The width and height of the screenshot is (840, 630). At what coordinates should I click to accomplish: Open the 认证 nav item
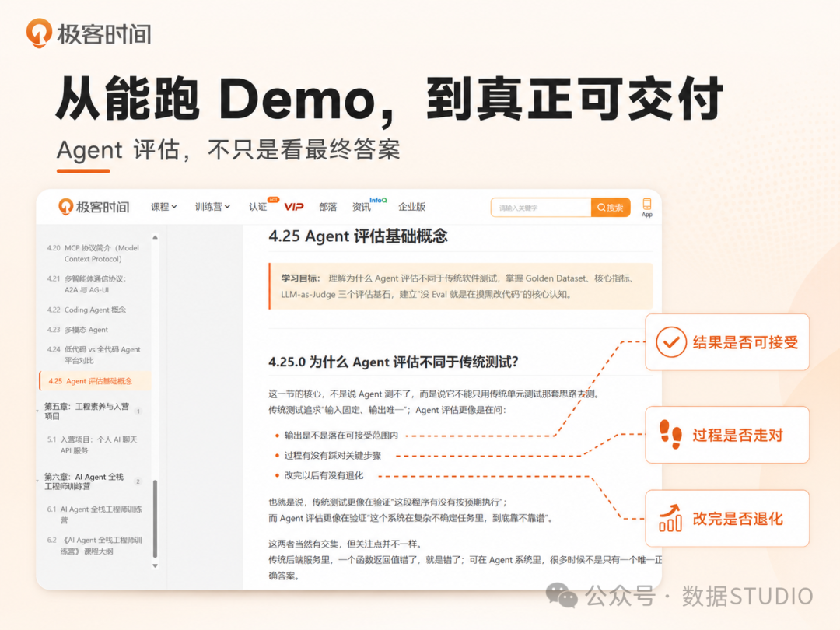[257, 207]
